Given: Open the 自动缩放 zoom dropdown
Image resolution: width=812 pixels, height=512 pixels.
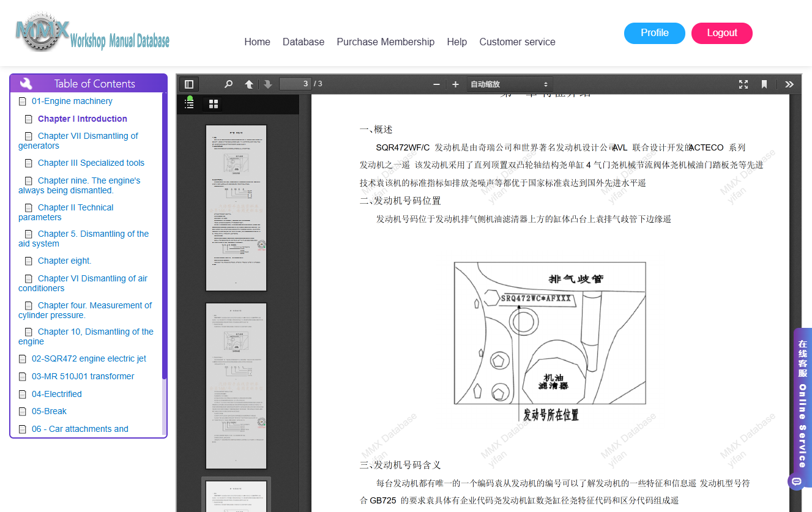Looking at the screenshot, I should 510,84.
